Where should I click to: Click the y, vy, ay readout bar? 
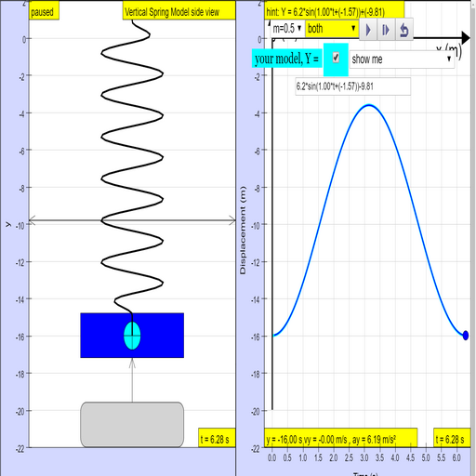pyautogui.click(x=340, y=438)
